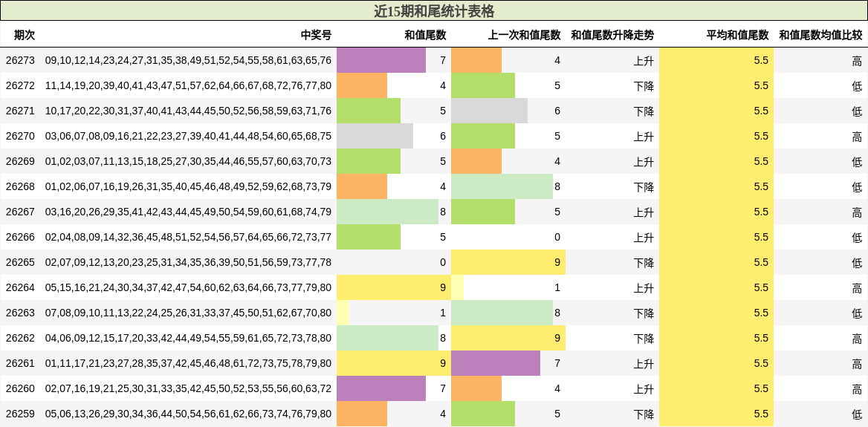Click period number 26270
Viewport: 868px width, 427px height.
point(21,136)
